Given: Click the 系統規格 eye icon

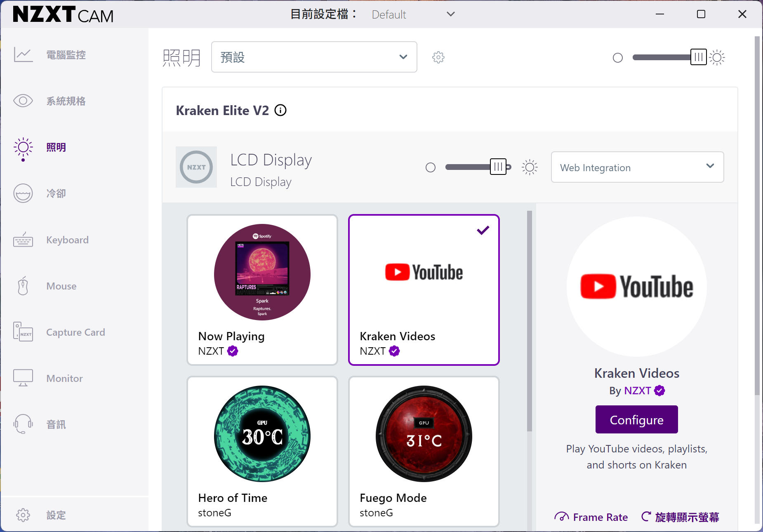Looking at the screenshot, I should point(23,101).
